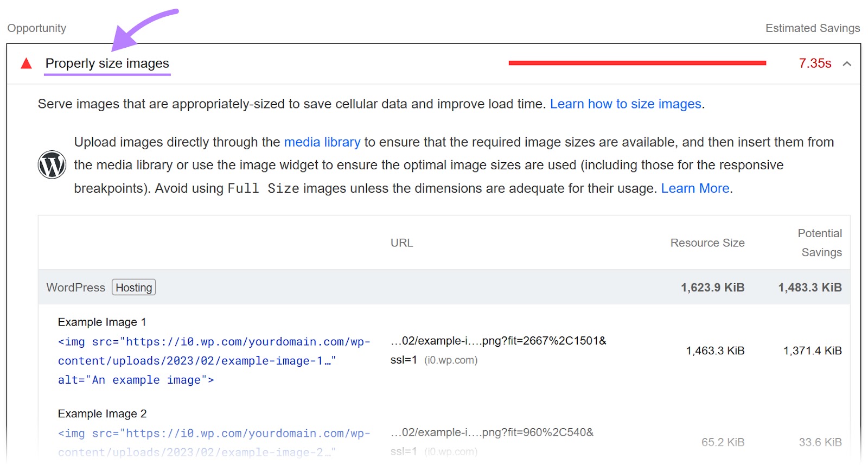This screenshot has width=868, height=471.
Task: Collapse the Properly size images audit
Action: (x=846, y=64)
